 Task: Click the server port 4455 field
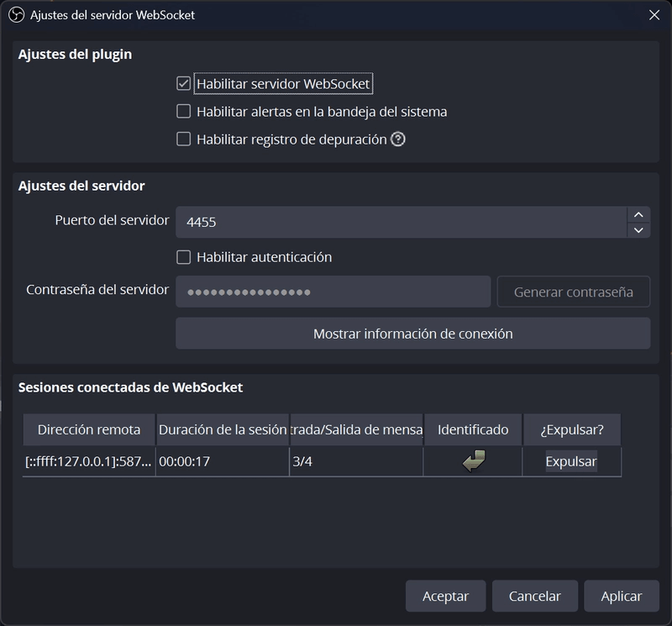click(x=402, y=222)
